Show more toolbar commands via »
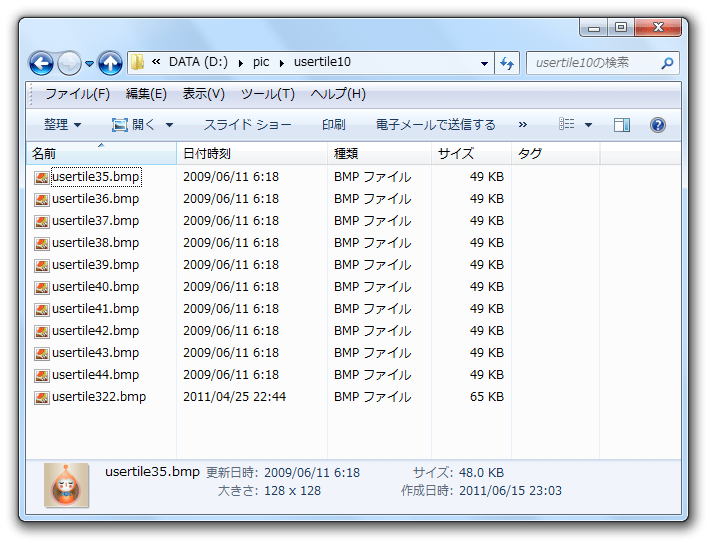This screenshot has width=710, height=543. (523, 125)
